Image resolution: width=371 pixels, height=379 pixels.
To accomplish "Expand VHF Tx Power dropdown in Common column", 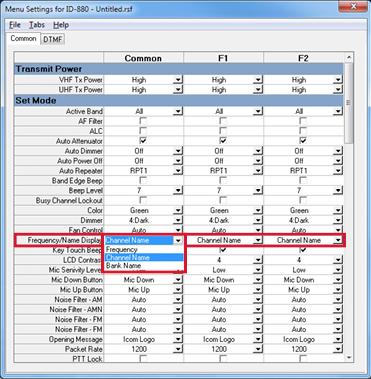I will pos(178,80).
